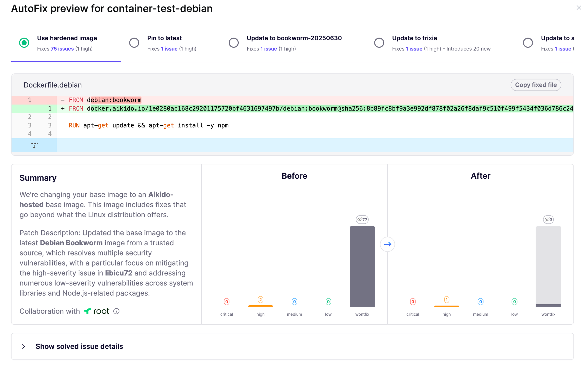
Task: Click the bold Debian Bookworm text
Action: tap(71, 243)
